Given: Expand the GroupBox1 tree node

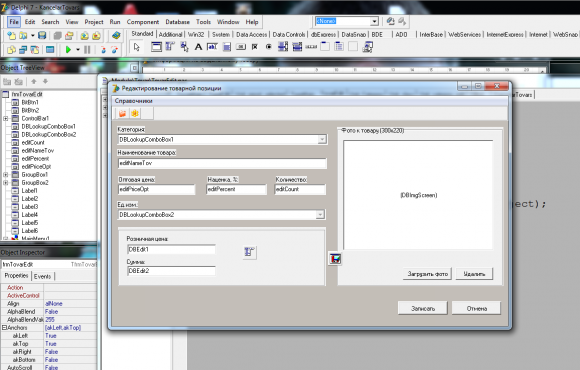Looking at the screenshot, I should pyautogui.click(x=6, y=175).
